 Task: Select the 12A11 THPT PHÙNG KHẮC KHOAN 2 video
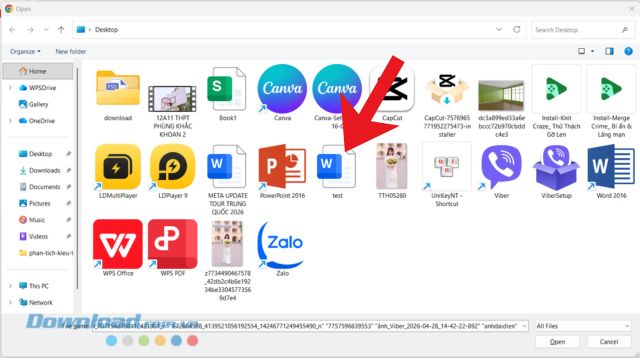(x=172, y=98)
